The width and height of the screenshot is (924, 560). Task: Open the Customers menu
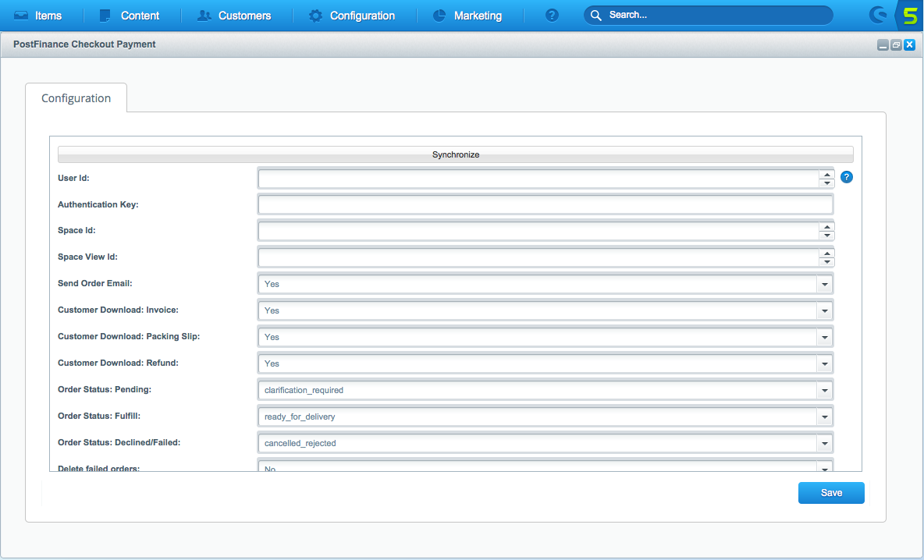[234, 16]
